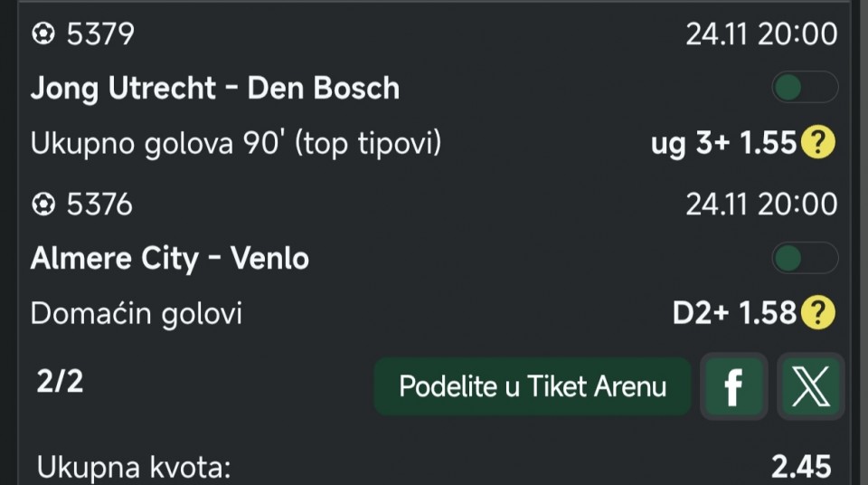The width and height of the screenshot is (868, 485).
Task: Open help for the ug 3+ tip
Action: 818,143
